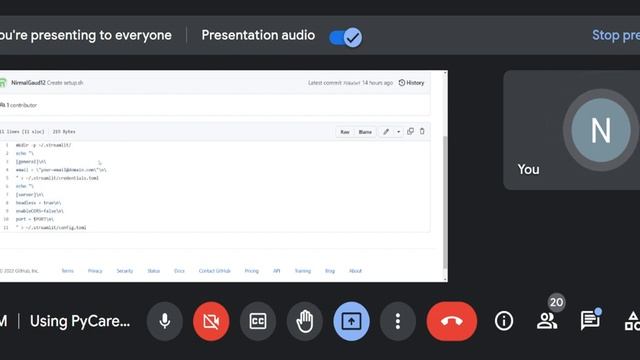
Task: Click the Terms footer link
Action: pyautogui.click(x=67, y=271)
